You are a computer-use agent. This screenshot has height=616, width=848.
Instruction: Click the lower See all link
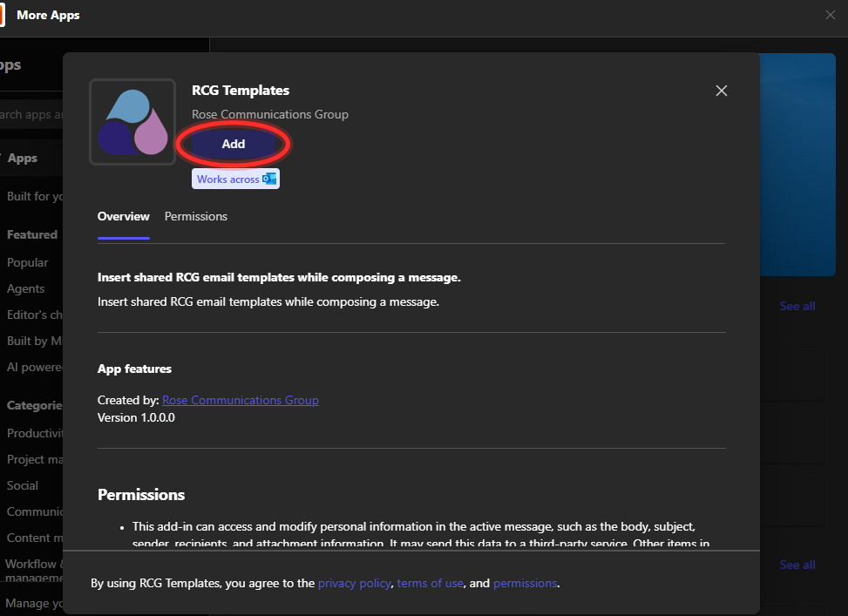click(x=797, y=565)
